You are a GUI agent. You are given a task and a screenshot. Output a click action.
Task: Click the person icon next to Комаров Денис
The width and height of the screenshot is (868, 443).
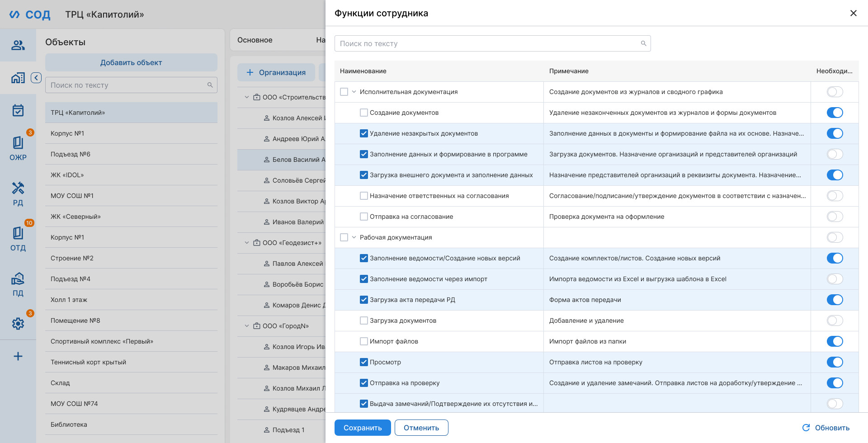pyautogui.click(x=267, y=305)
